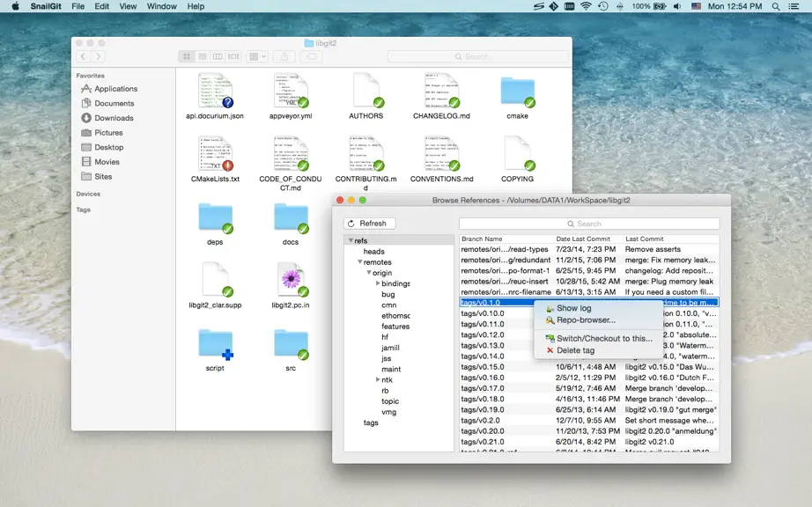The width and height of the screenshot is (812, 507).
Task: Select the CONVENTIONS.md file icon
Action: pos(442,153)
